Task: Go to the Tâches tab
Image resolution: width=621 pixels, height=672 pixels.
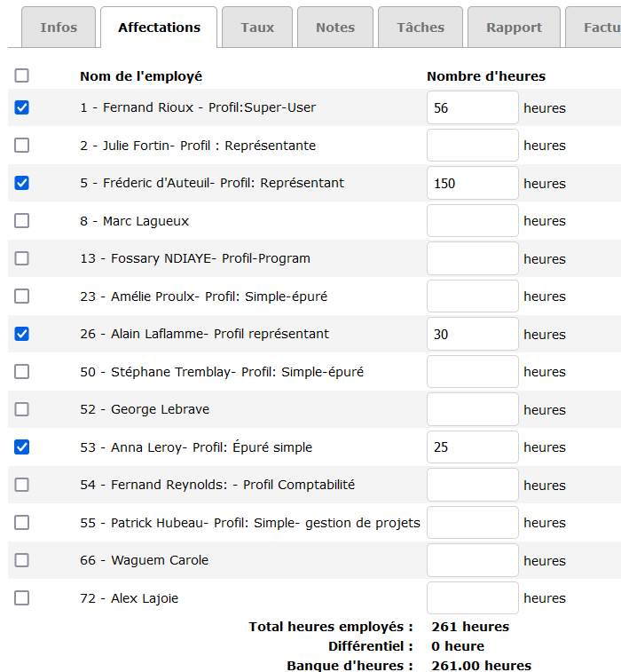Action: coord(421,28)
